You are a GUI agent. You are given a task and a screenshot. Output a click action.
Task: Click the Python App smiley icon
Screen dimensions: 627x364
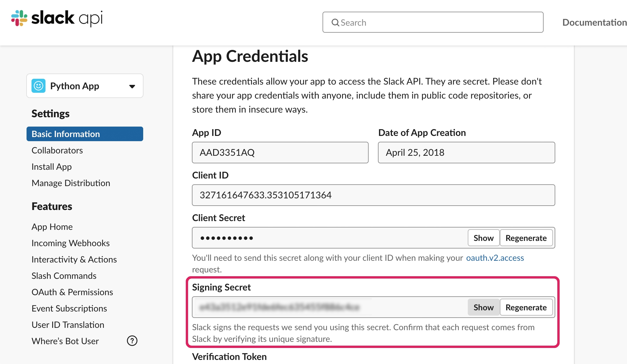(38, 86)
